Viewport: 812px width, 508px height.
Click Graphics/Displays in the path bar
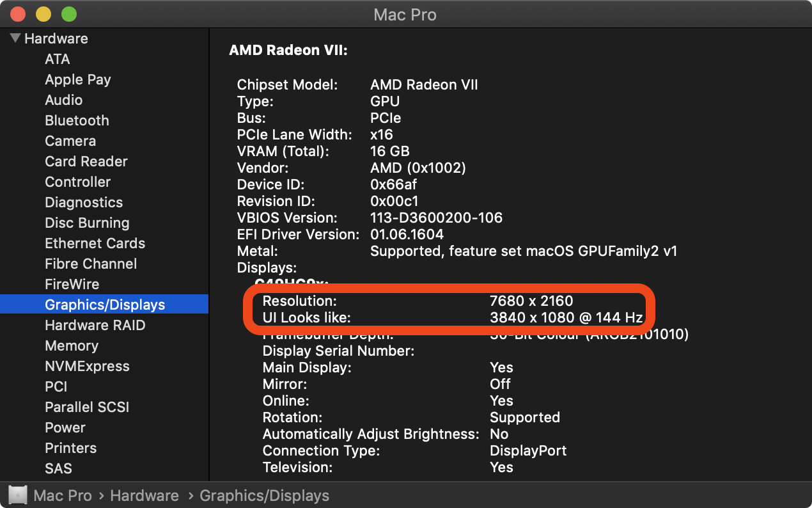tap(265, 495)
